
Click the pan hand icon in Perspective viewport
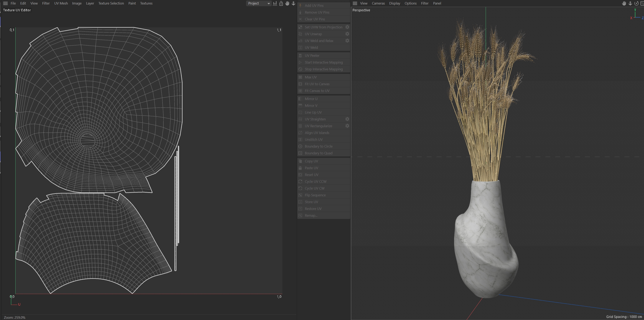tap(624, 3)
